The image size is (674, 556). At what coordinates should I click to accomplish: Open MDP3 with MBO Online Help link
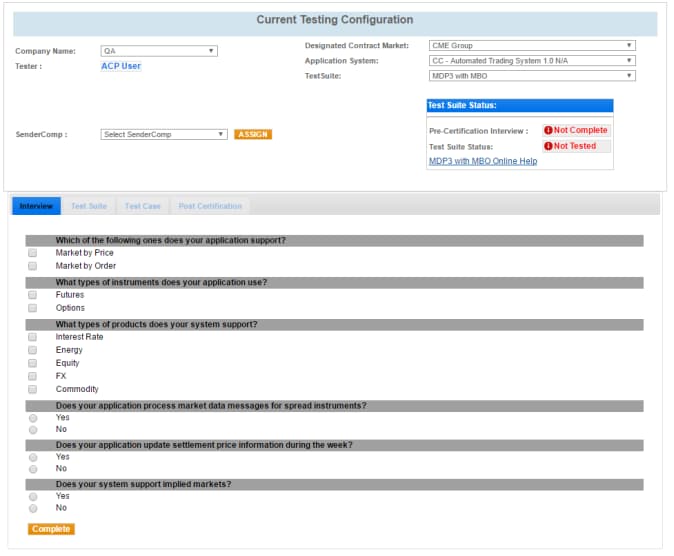[x=483, y=161]
